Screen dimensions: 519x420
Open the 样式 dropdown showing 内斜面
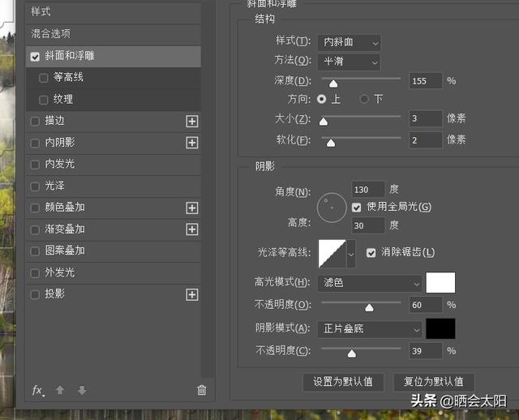coord(350,42)
